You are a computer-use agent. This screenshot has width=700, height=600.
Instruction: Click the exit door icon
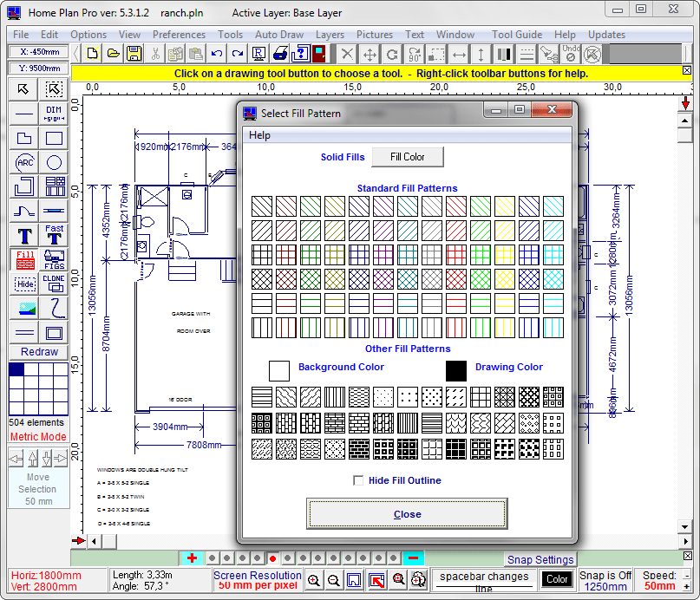pos(320,54)
